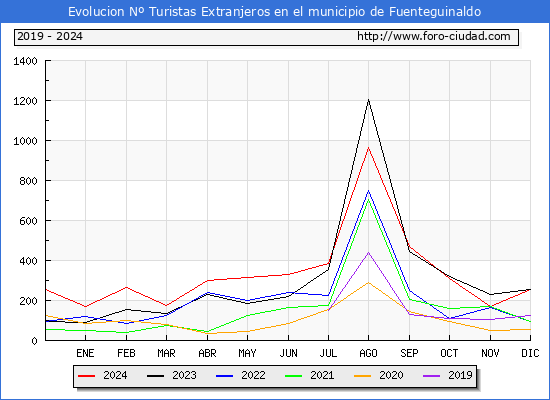The image size is (550, 400).
Task: Click the orange 2020 peak at AGO
Action: pyautogui.click(x=368, y=282)
